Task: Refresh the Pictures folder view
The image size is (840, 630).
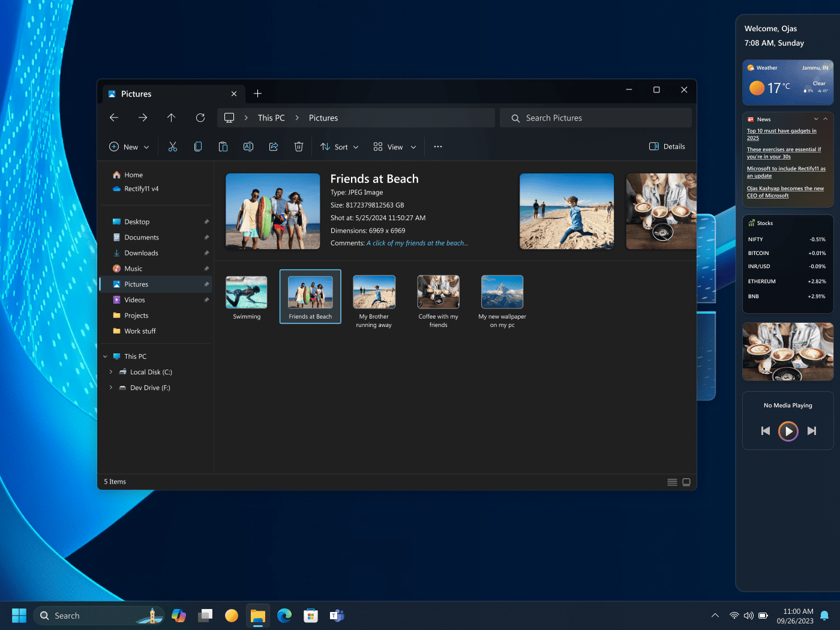Action: [x=200, y=118]
